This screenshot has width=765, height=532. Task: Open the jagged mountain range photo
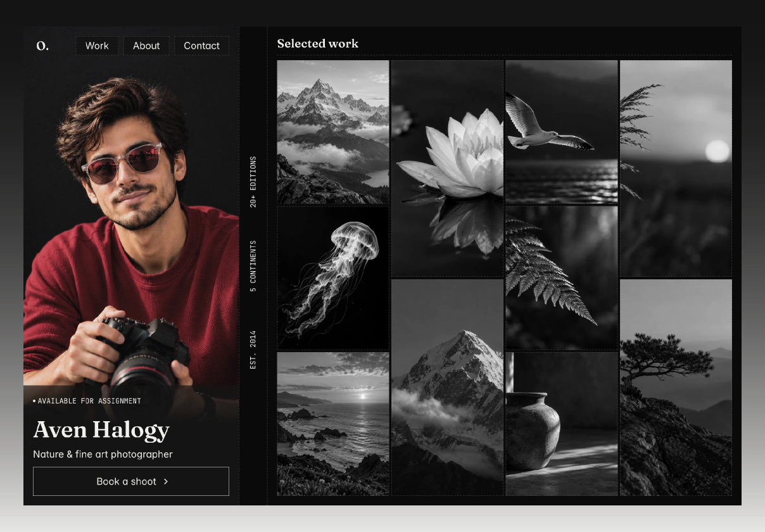(x=333, y=132)
